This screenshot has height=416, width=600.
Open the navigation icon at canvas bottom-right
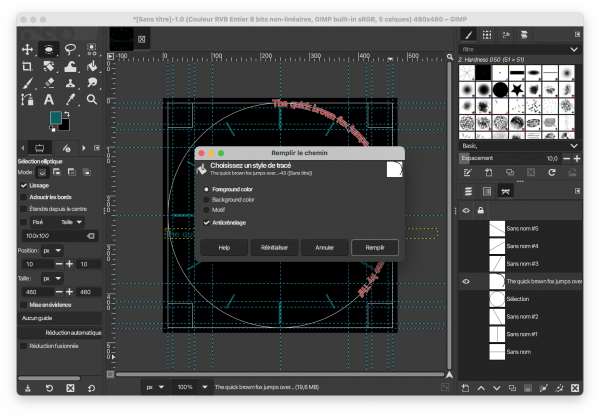449,375
